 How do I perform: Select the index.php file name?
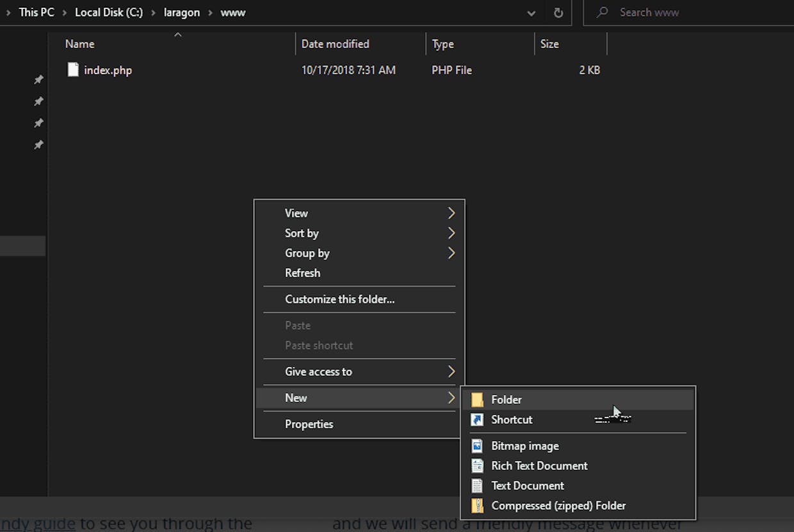pyautogui.click(x=108, y=70)
